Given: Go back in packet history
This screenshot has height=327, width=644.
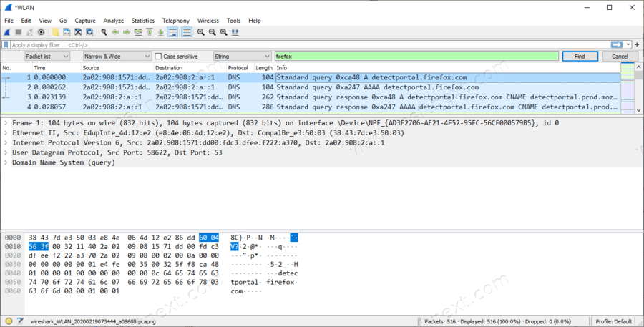Looking at the screenshot, I should pos(115,32).
